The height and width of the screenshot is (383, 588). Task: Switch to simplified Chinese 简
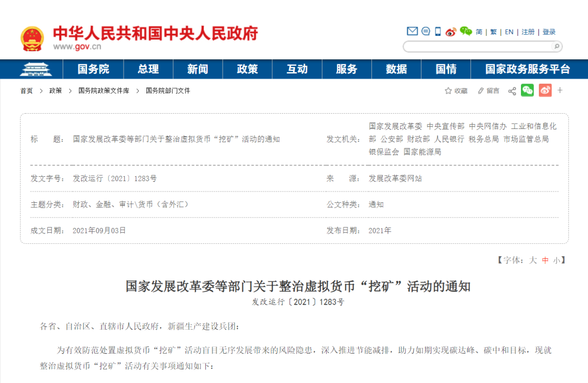(x=479, y=32)
